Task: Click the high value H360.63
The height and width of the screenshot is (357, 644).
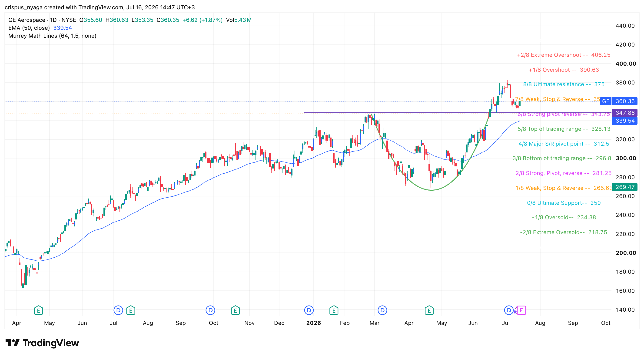Action: [117, 20]
